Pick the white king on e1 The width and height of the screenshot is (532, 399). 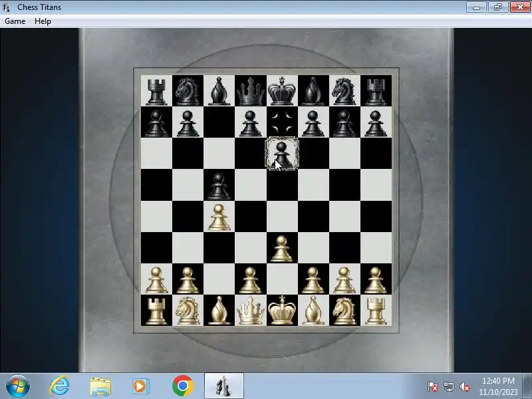click(x=281, y=311)
